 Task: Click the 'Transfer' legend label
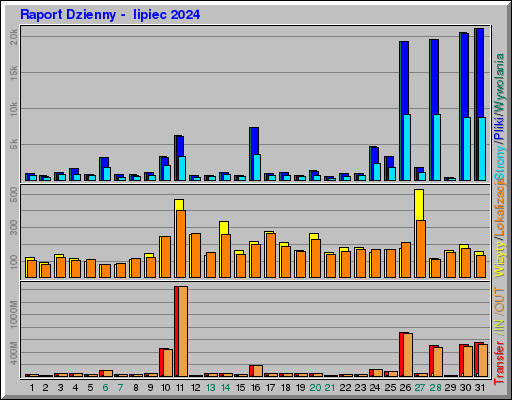(x=499, y=363)
